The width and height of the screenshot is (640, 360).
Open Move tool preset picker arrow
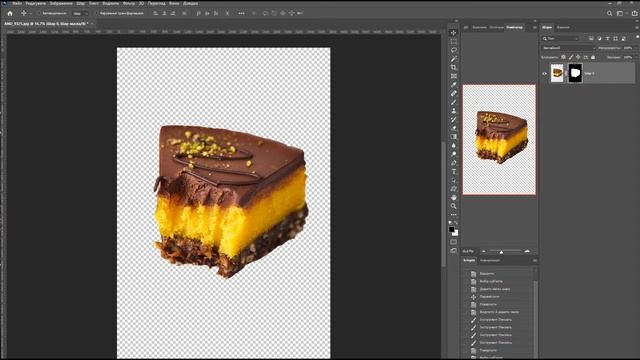click(x=30, y=13)
